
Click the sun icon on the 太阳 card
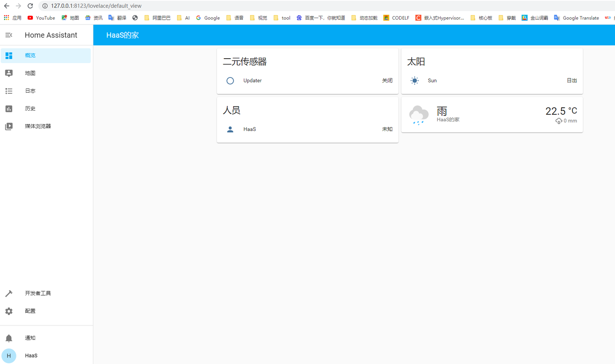point(415,80)
